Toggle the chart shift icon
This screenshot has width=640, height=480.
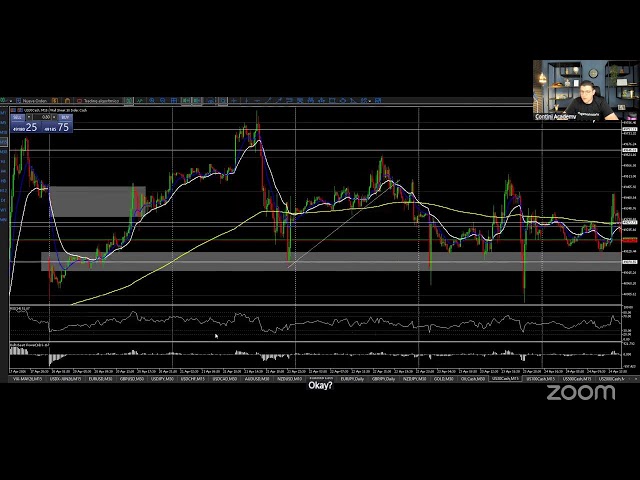196,100
